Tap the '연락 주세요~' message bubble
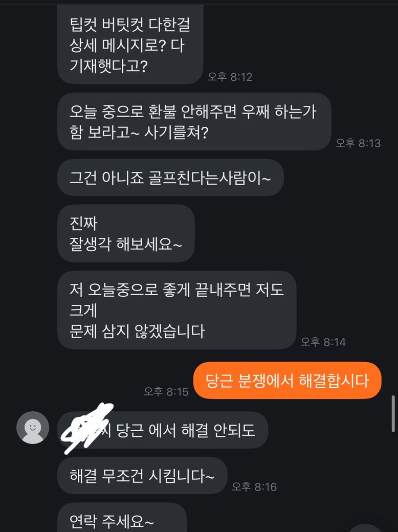 click(x=122, y=518)
